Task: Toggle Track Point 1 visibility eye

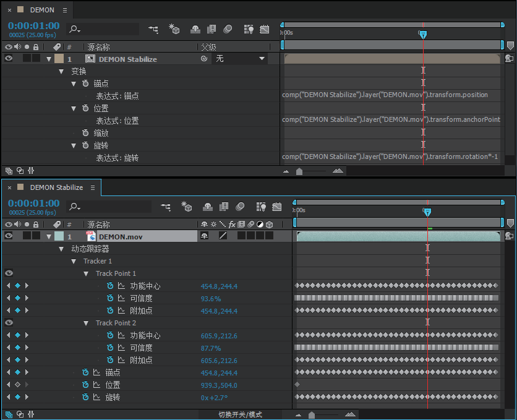Action: (x=9, y=273)
